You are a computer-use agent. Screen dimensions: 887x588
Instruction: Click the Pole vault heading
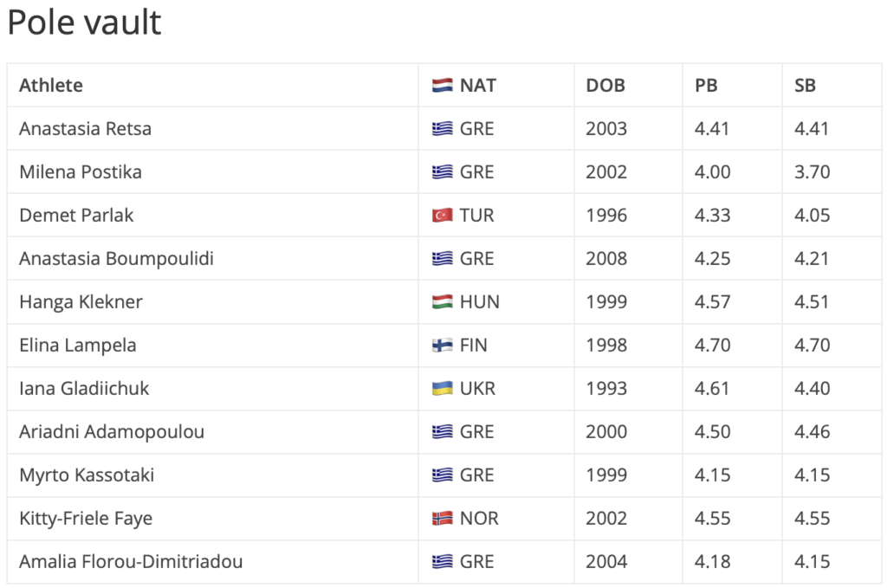(x=84, y=23)
